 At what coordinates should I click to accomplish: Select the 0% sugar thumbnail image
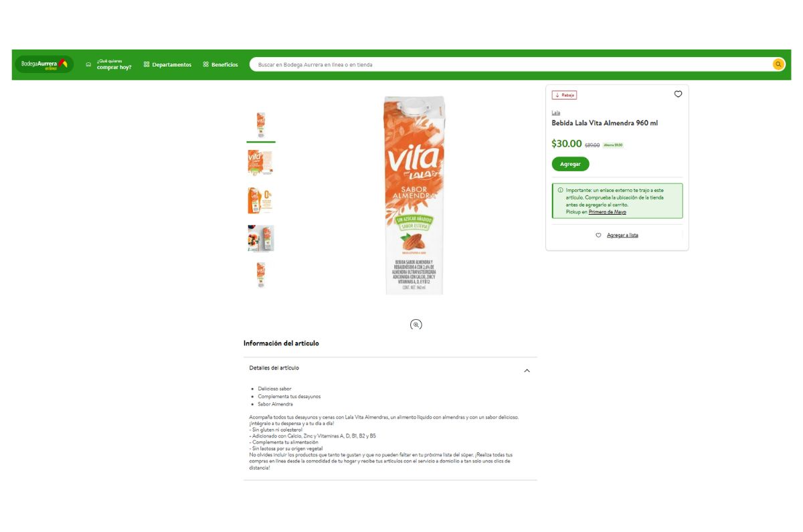261,201
